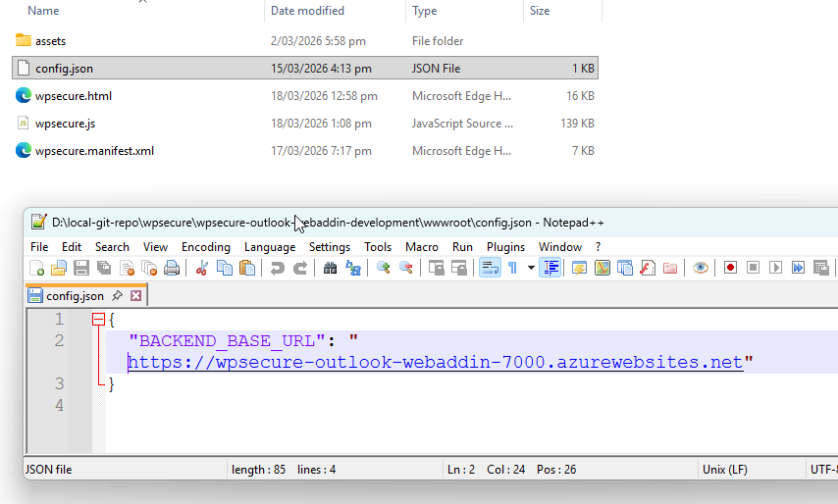838x504 pixels.
Task: Select the wpsecure.js file in the list
Action: point(65,124)
